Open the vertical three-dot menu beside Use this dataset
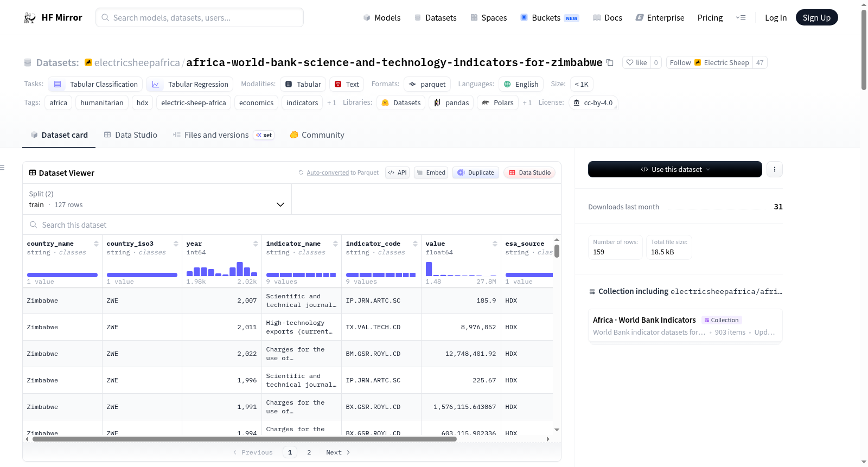This screenshot has width=868, height=467. [x=774, y=169]
